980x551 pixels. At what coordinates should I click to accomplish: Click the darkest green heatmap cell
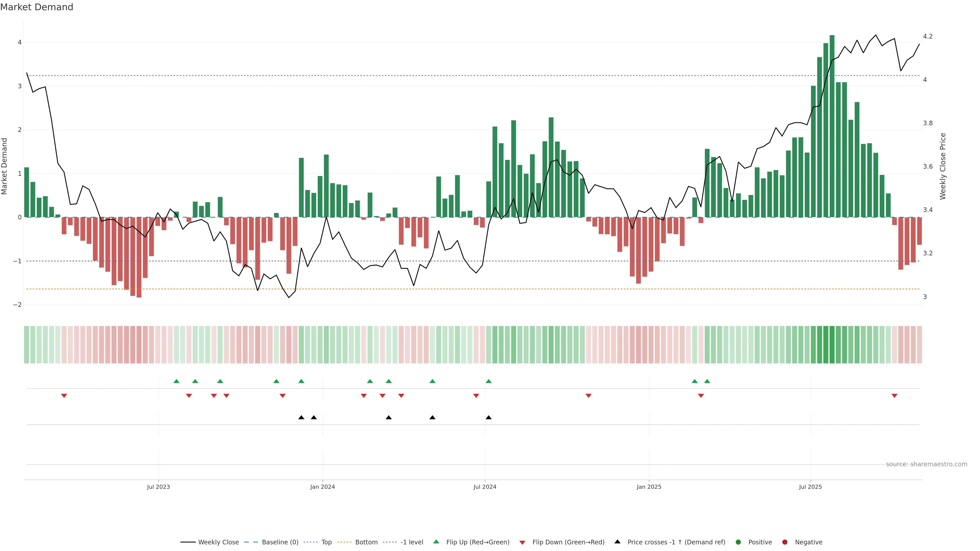coord(832,345)
